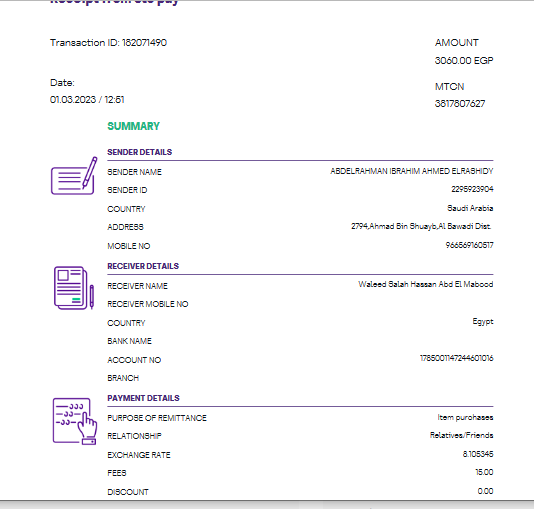This screenshot has width=534, height=509.
Task: Click the fees value 15.00
Action: click(x=484, y=472)
